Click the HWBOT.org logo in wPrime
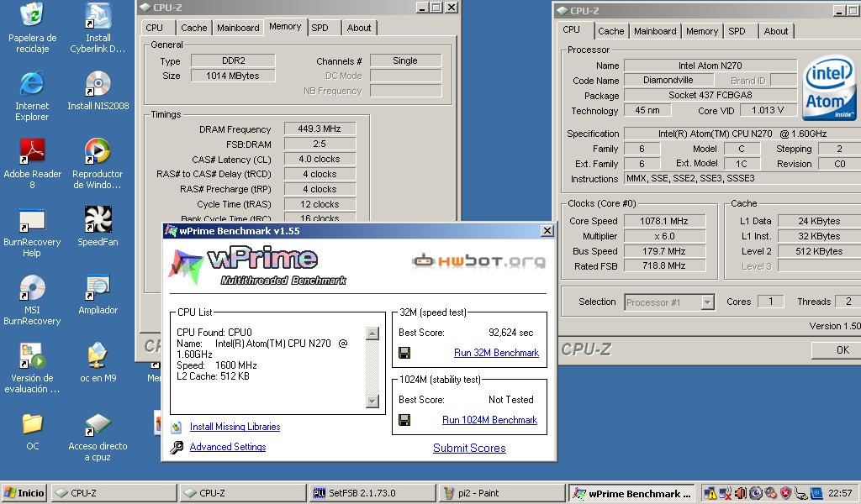Viewport: 861px width, 504px height. tap(478, 260)
